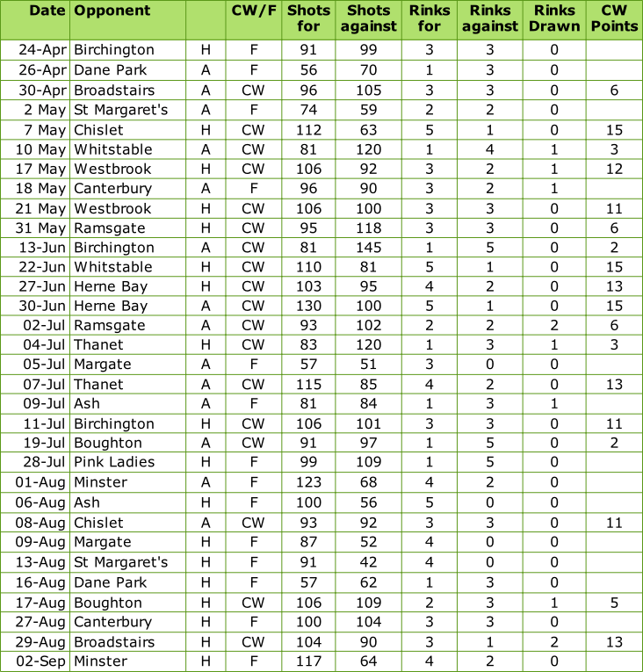Select the 02-Sep date cell

tap(46, 661)
